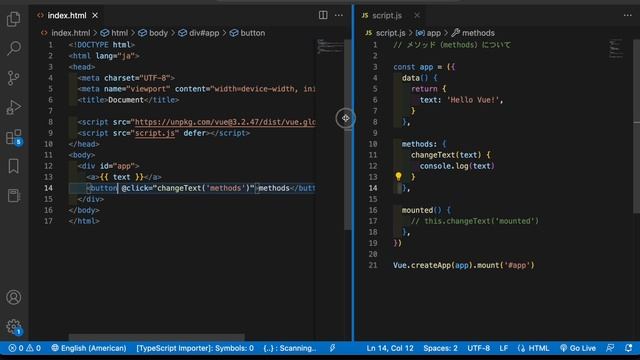Click the left editor minimap
This screenshot has height=360, width=640.
(x=329, y=47)
